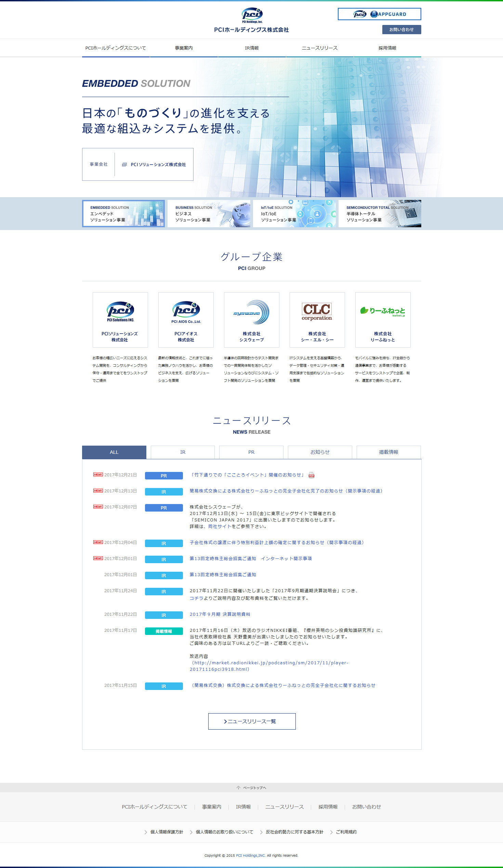503x868 pixels.
Task: Open 個人情報保護方針 footer link
Action: [167, 832]
